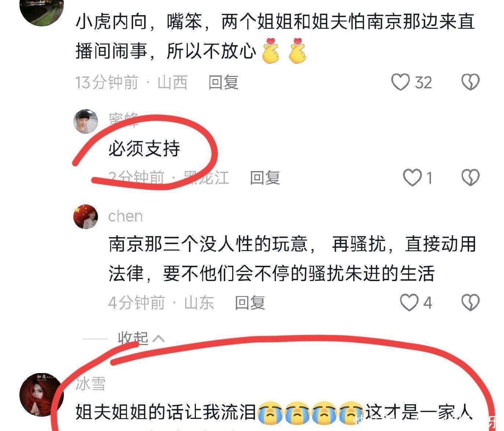Like chen's comment about 南京
The width and height of the screenshot is (504, 431).
(x=409, y=303)
